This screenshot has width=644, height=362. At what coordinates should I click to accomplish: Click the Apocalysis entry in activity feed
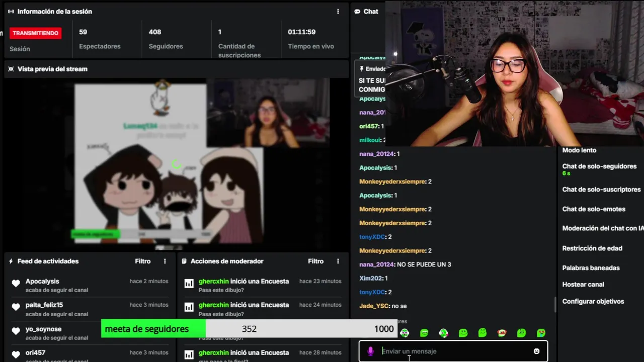(x=90, y=285)
